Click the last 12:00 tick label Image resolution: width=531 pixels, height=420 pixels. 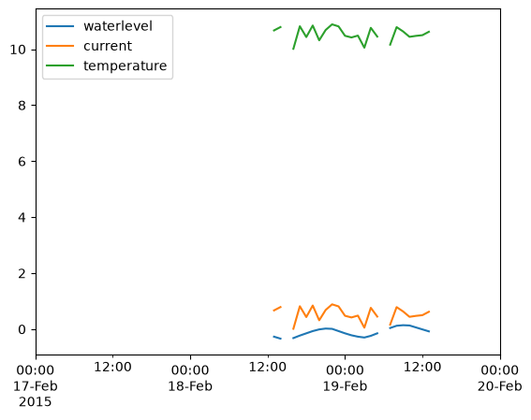(x=422, y=367)
